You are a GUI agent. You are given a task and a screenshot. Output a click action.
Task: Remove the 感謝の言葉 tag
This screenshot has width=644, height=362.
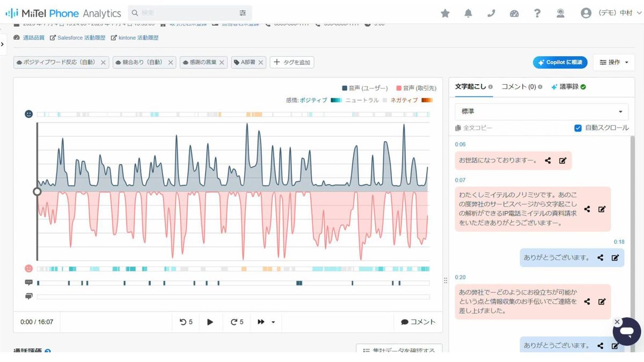pyautogui.click(x=222, y=62)
